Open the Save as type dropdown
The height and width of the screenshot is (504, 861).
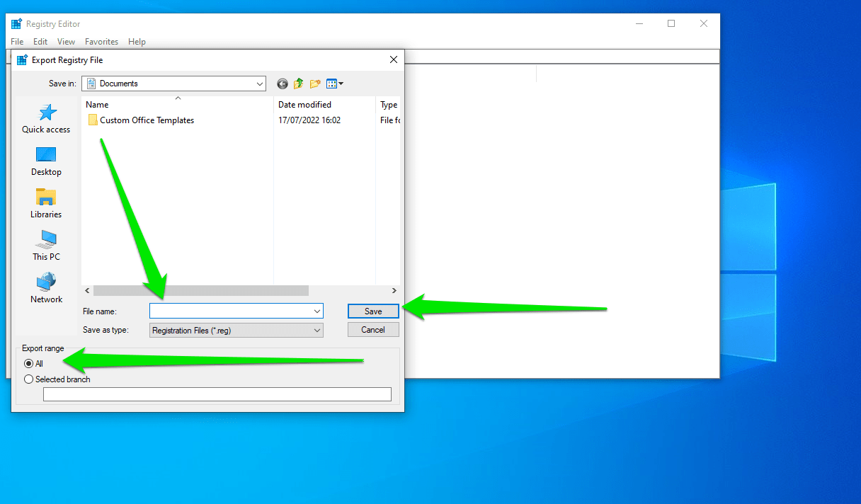coord(236,330)
